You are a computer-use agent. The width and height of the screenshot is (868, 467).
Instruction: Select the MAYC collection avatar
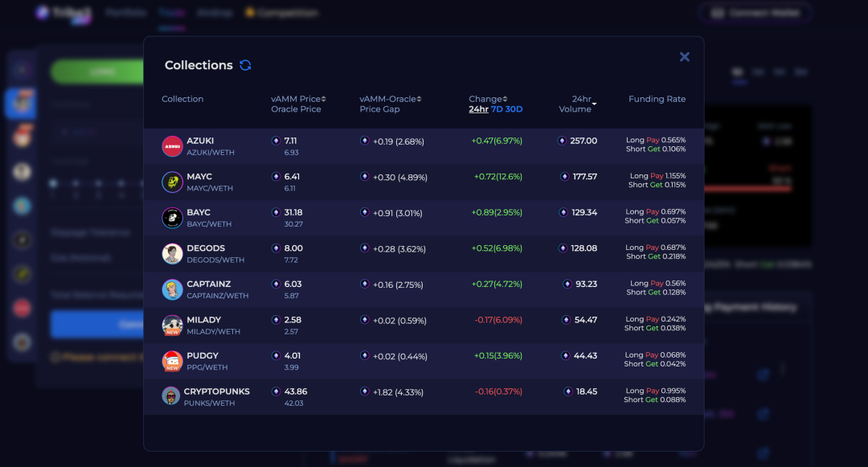pos(172,182)
